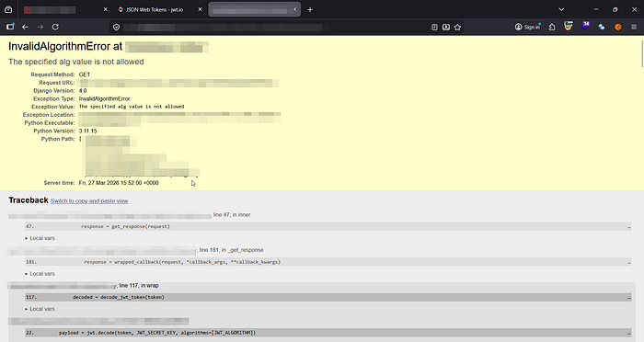Click the 'line 47, in inner' text
Screen dimensions: 644x342
(x=232, y=215)
